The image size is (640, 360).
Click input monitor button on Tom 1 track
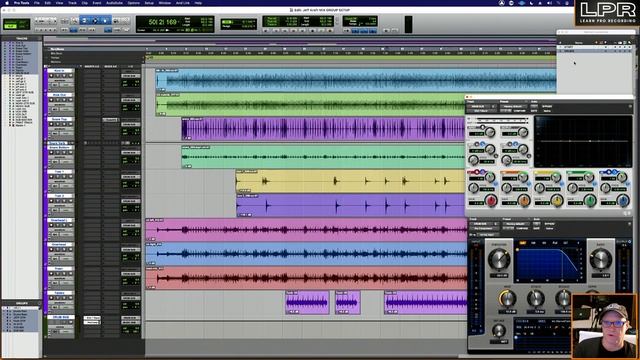pyautogui.click(x=58, y=177)
